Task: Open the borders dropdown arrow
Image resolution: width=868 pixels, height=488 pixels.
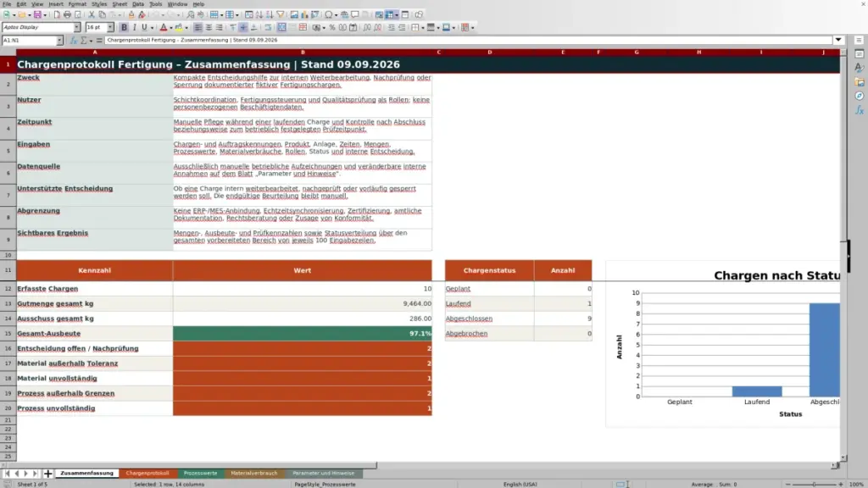Action: tap(422, 28)
